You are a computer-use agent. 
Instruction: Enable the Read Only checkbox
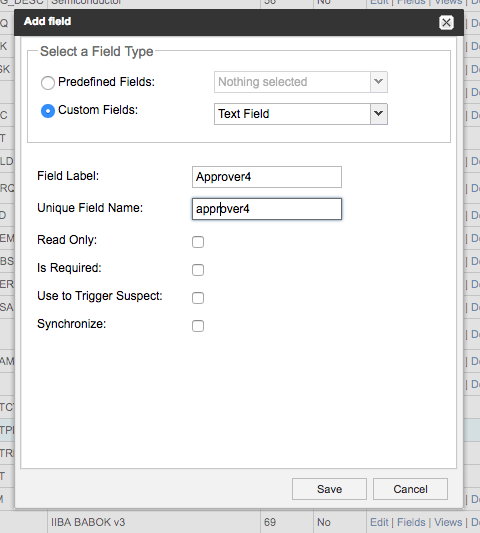pyautogui.click(x=198, y=242)
